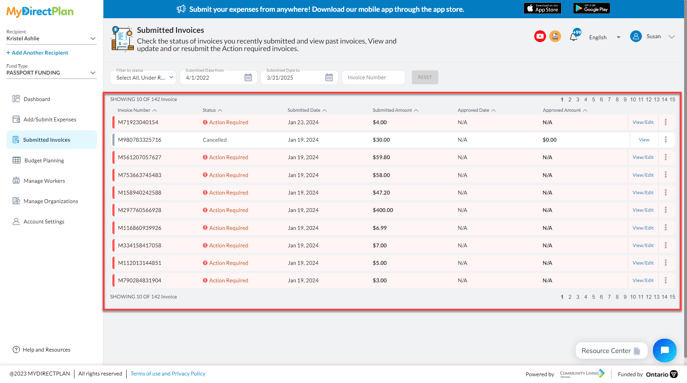
Task: Click the Invoice Number search field
Action: tap(373, 78)
